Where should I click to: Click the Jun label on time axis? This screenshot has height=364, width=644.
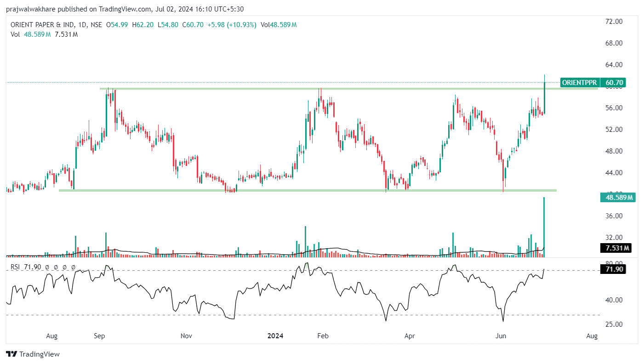click(501, 336)
